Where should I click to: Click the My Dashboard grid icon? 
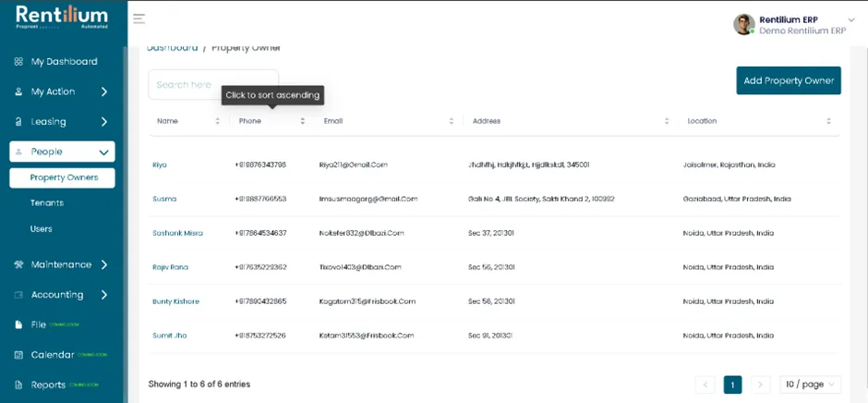coord(18,62)
